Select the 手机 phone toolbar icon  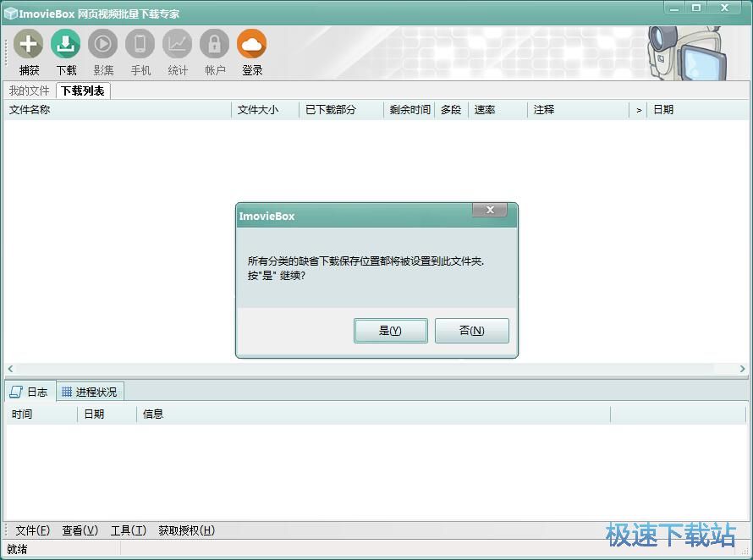(140, 44)
